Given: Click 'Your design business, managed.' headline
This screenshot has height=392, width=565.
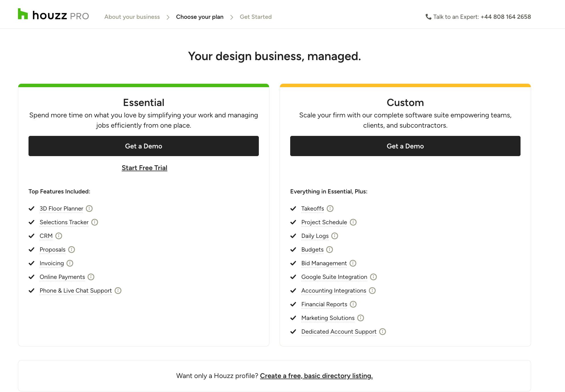Looking at the screenshot, I should [x=275, y=56].
